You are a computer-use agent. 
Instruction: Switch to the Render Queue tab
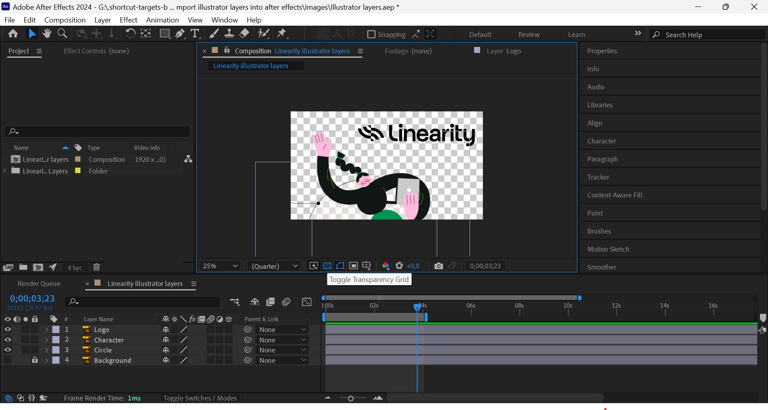tap(39, 284)
